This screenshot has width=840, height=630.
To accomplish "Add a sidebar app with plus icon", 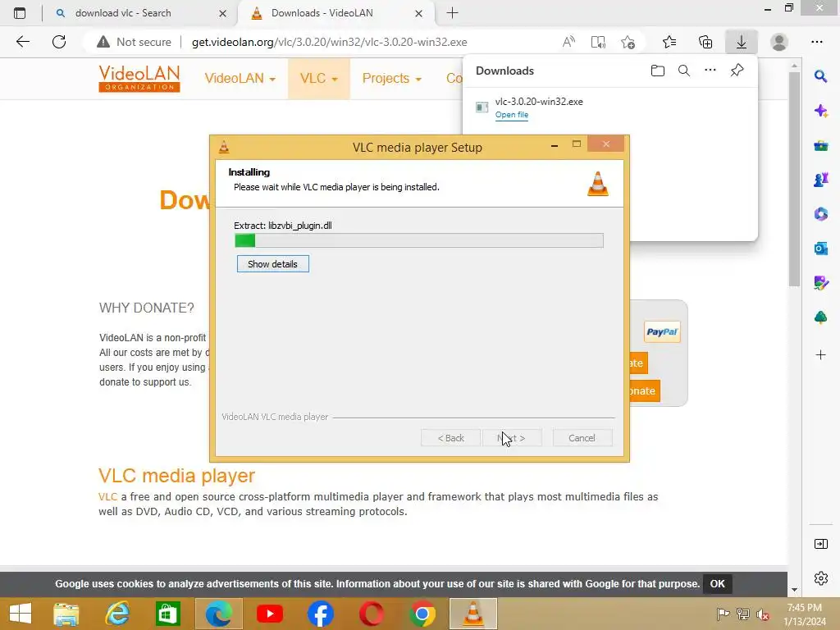I will coord(820,355).
